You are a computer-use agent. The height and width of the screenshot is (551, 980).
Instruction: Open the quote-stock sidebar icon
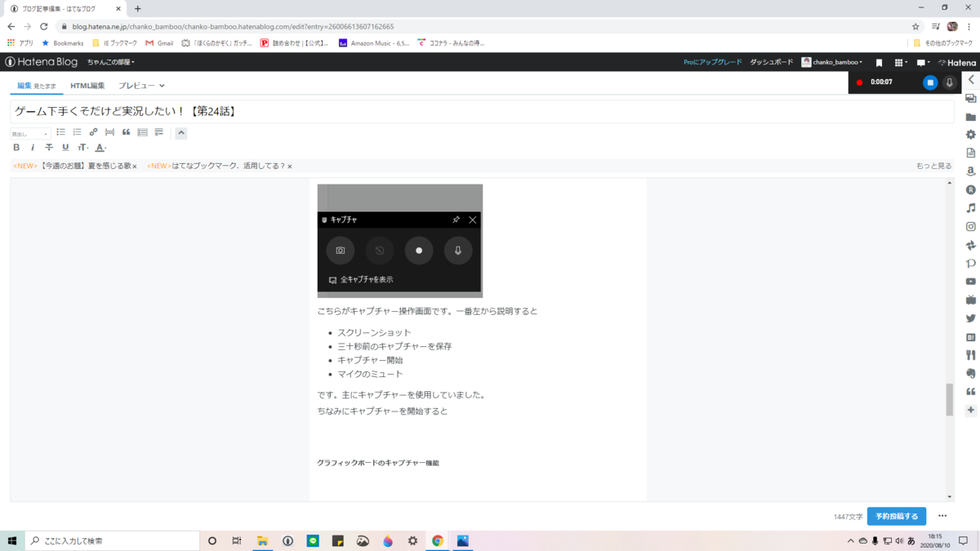click(x=971, y=392)
